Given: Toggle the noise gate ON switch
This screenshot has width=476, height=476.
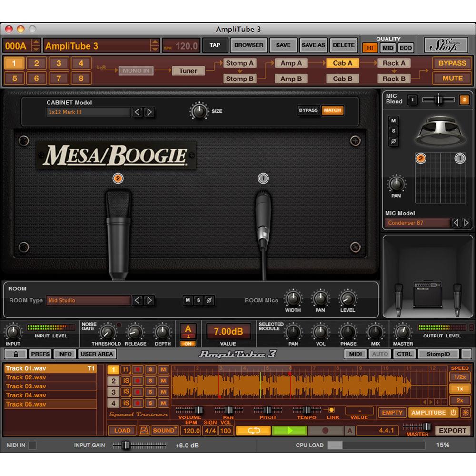Looking at the screenshot, I should 188,344.
